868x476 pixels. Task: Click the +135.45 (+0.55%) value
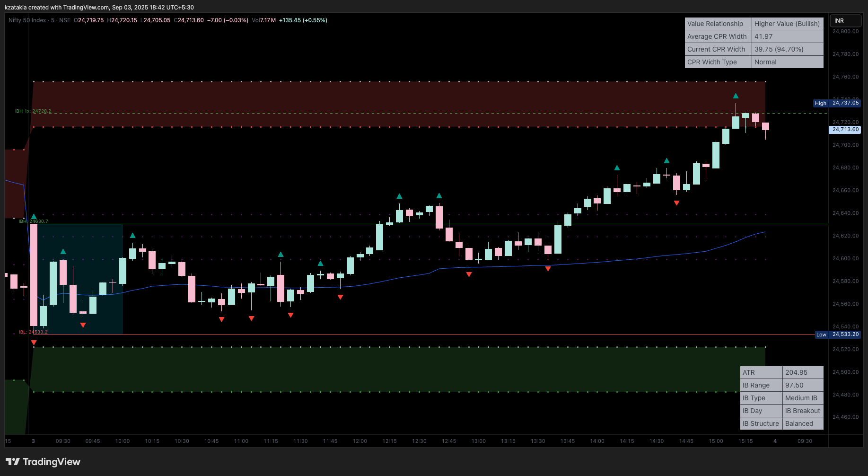pyautogui.click(x=303, y=20)
